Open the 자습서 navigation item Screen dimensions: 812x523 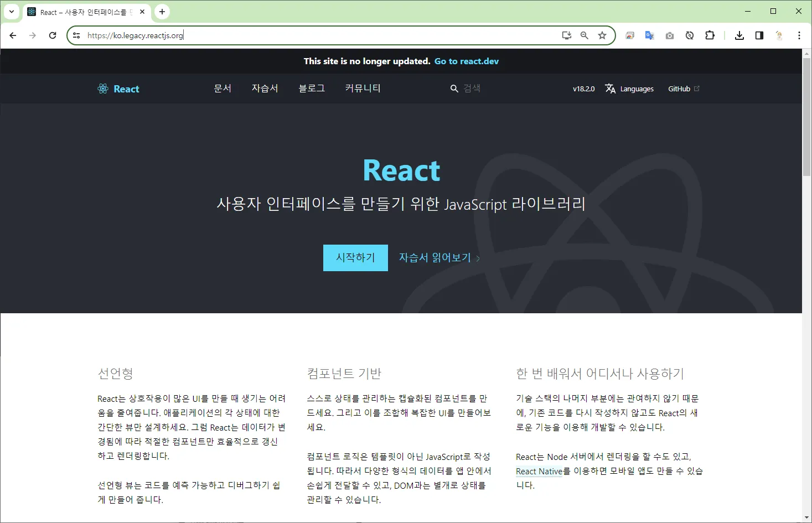click(x=265, y=89)
